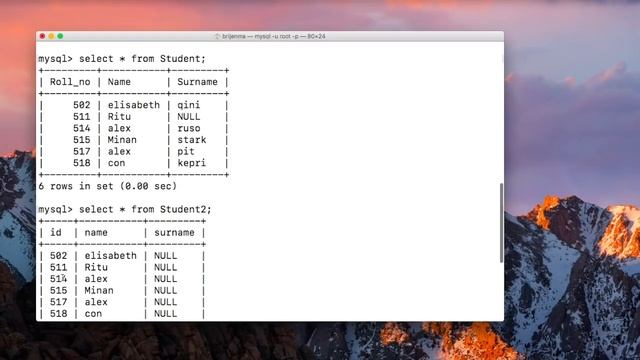This screenshot has height=360, width=640.
Task: Click NULL surname in Student2 row 511
Action: [x=165, y=267]
